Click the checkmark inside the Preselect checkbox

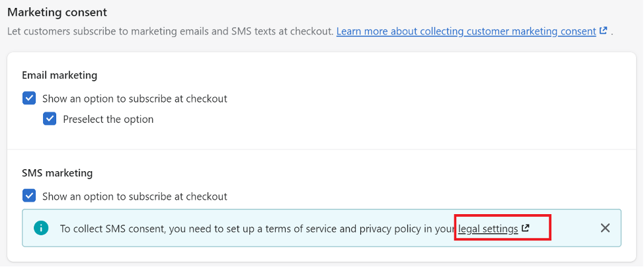pos(50,119)
